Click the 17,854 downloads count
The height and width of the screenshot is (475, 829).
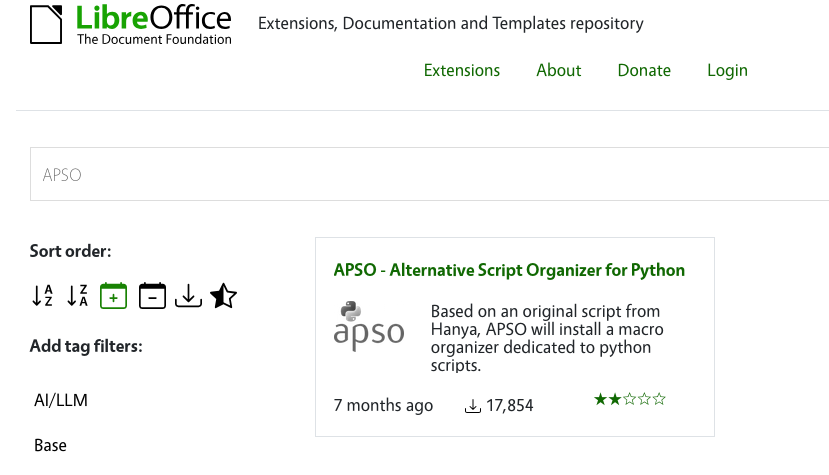point(510,406)
